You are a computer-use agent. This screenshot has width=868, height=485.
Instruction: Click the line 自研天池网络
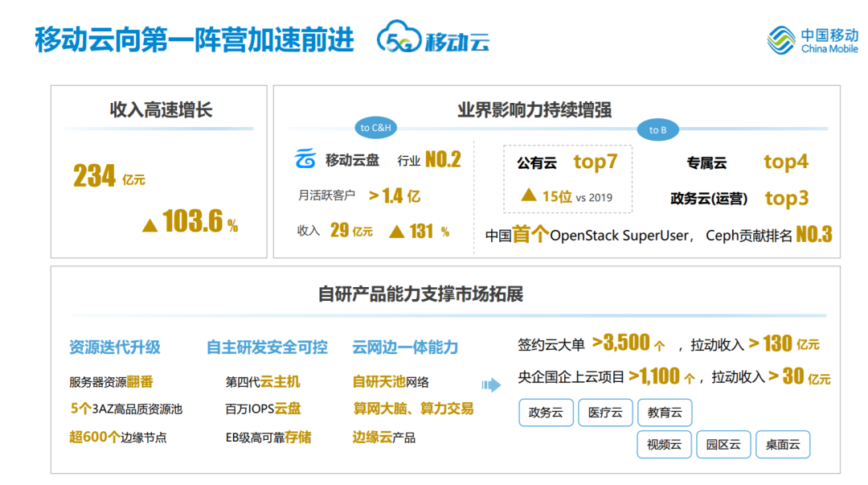coord(391,382)
